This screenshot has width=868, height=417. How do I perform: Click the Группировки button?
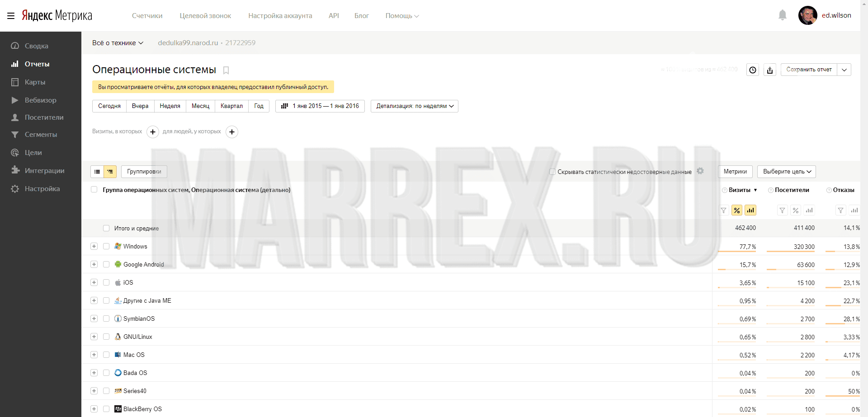tap(144, 172)
